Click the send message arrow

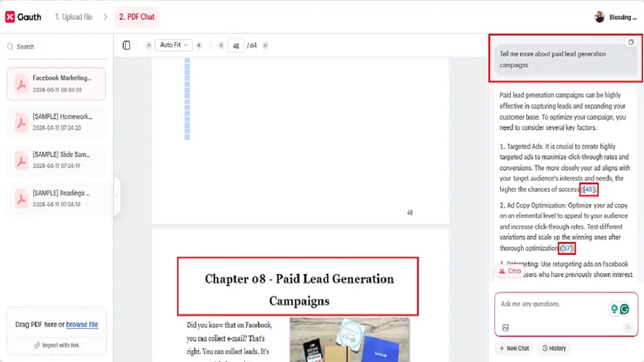tap(628, 327)
